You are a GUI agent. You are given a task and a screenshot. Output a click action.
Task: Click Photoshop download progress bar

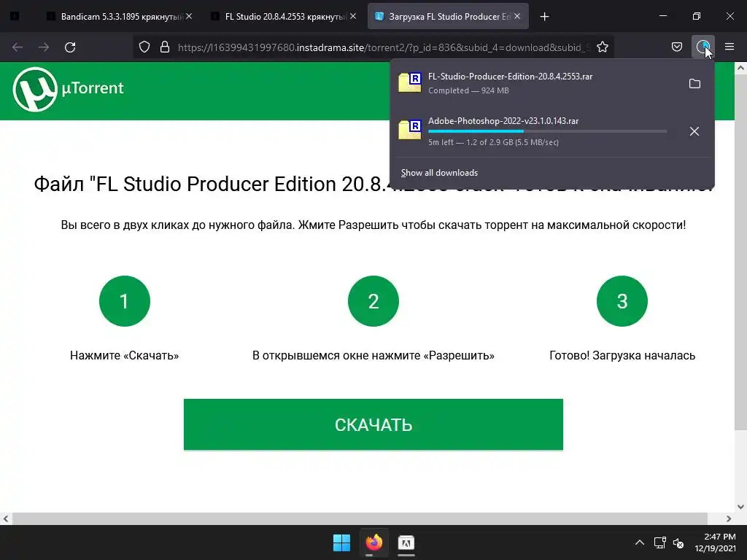(547, 131)
